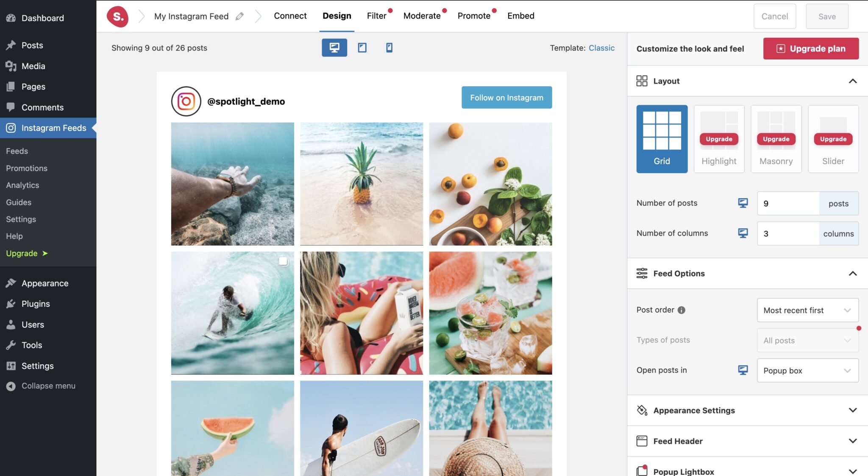Click the Media icon in sidebar
Image resolution: width=868 pixels, height=476 pixels.
(11, 66)
